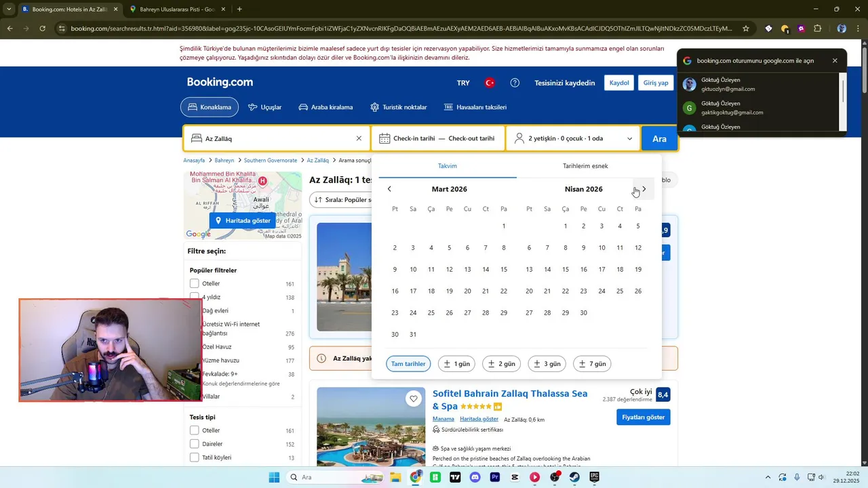
Task: Click the Kaydol button
Action: coord(619,83)
